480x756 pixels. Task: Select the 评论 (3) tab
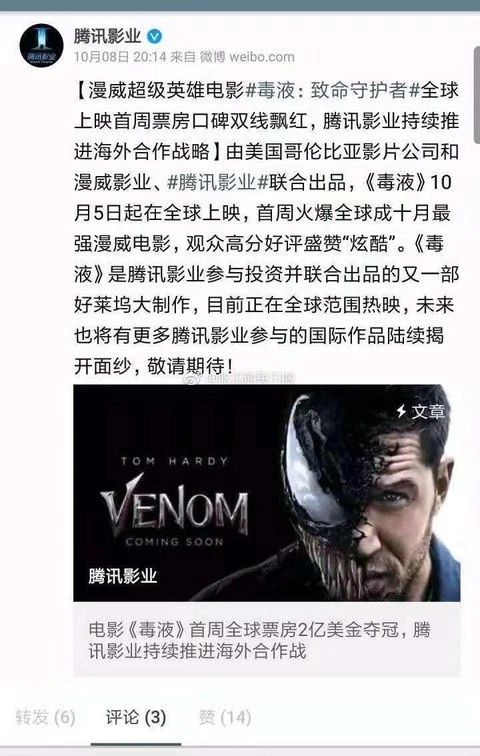[136, 717]
